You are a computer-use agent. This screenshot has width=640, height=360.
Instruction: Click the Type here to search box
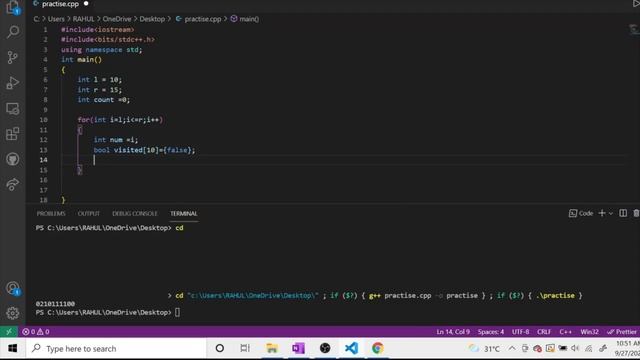point(116,348)
